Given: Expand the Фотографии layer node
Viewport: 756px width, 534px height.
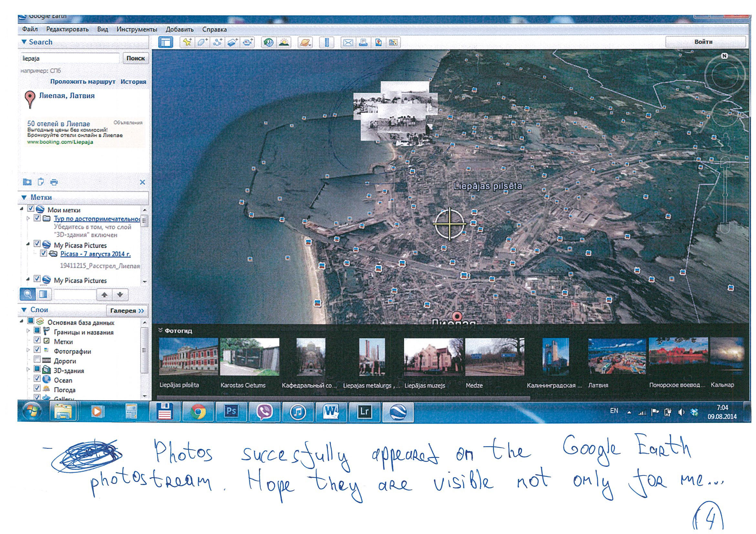Looking at the screenshot, I should 28,350.
